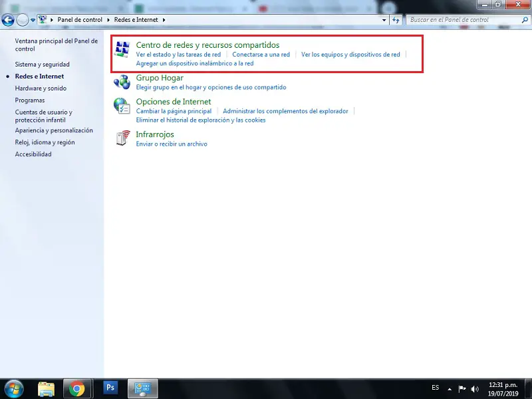Minimize the Control Panel window
The image size is (532, 399).
(485, 5)
